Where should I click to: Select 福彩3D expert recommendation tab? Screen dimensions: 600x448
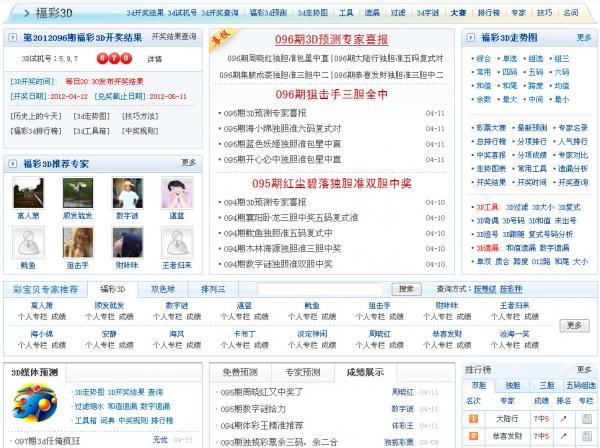tap(112, 289)
